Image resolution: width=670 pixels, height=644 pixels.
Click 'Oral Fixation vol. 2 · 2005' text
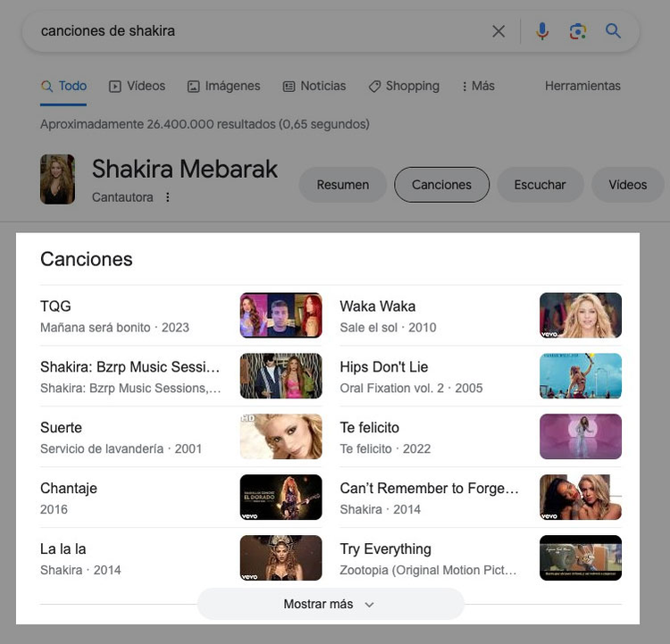[x=411, y=389]
